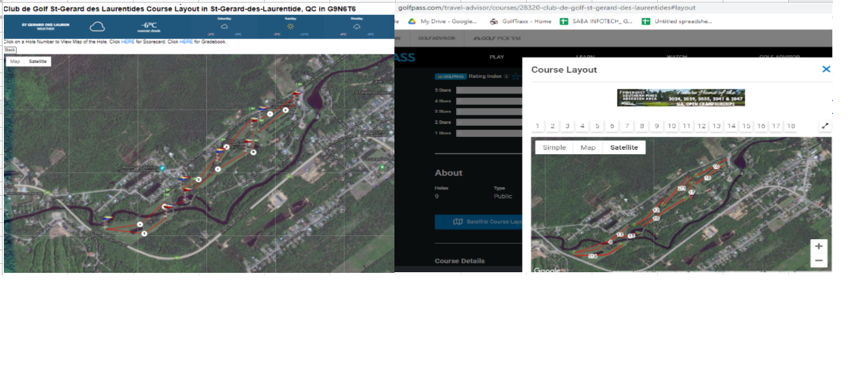Select hole 17 in Course Layout
This screenshot has height=385, width=868.
click(x=776, y=126)
